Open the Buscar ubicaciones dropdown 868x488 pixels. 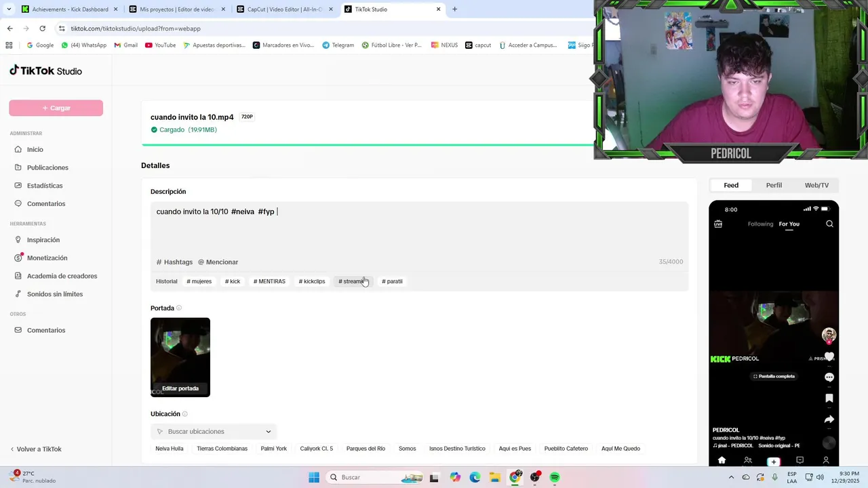coord(214,431)
